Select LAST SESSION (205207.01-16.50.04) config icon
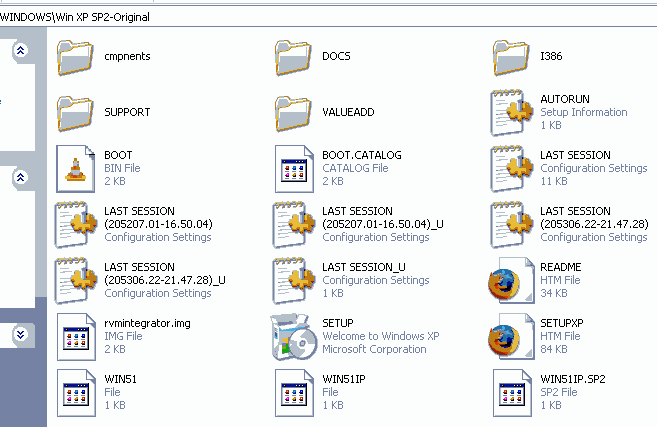The height and width of the screenshot is (427, 657). click(76, 225)
